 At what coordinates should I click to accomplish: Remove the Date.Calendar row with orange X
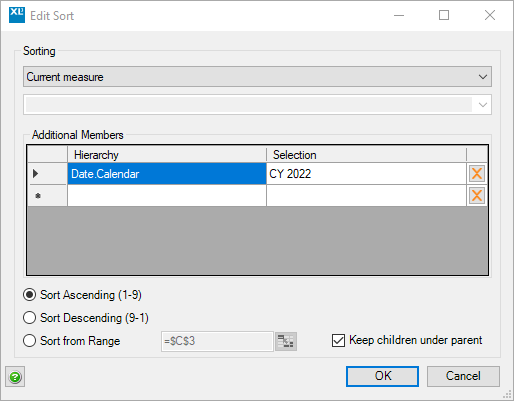click(477, 174)
